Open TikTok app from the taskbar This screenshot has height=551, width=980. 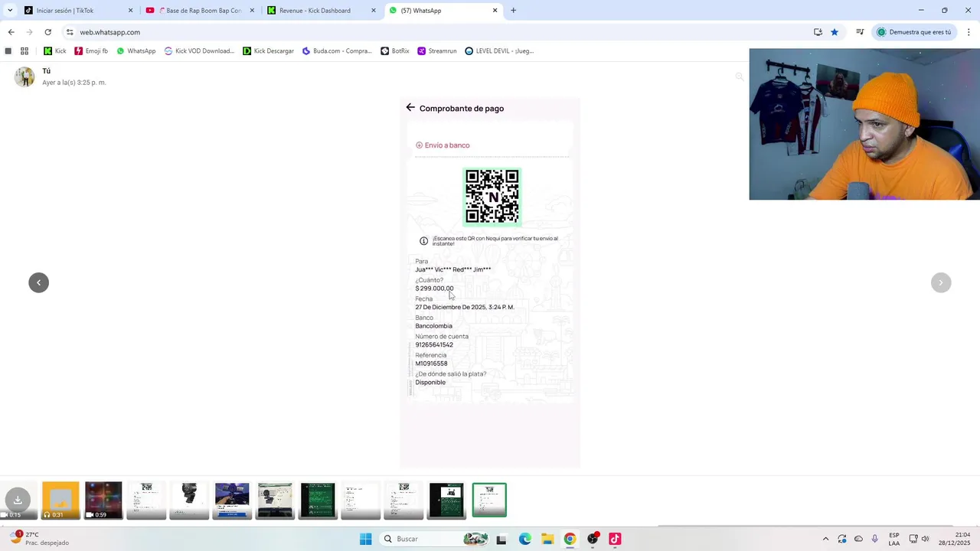point(615,539)
